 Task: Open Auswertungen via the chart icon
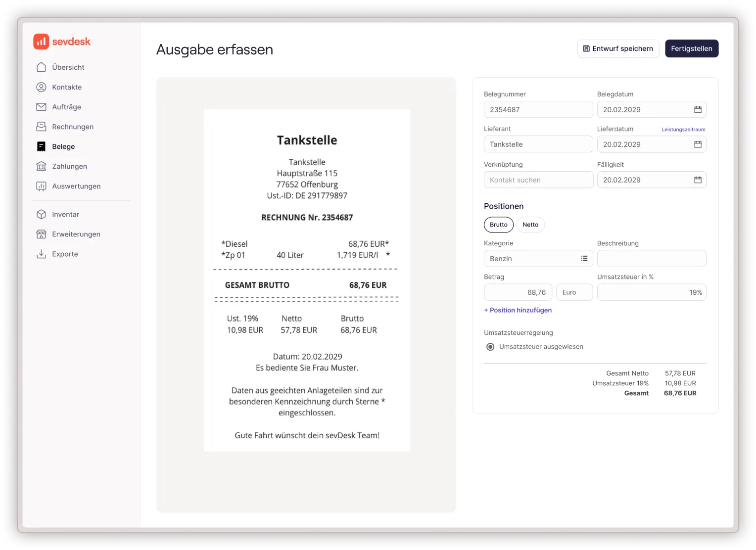(x=42, y=185)
